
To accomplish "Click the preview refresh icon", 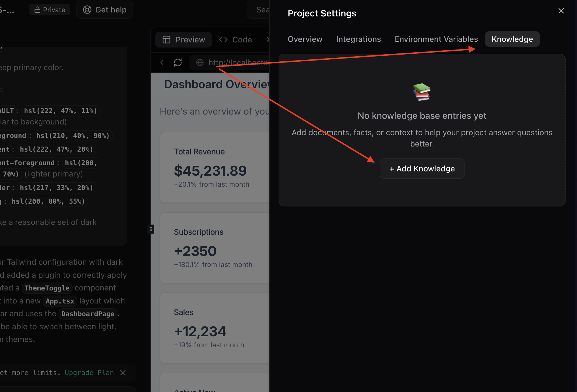I will click(178, 63).
